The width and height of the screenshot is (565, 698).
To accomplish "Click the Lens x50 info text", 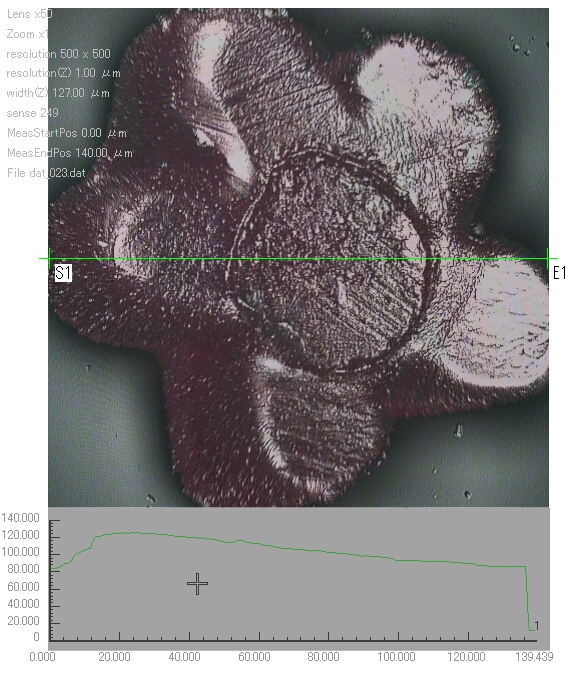I will point(29,14).
